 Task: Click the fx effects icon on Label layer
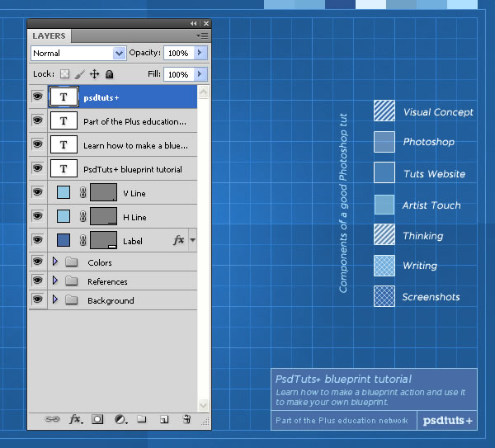[178, 240]
